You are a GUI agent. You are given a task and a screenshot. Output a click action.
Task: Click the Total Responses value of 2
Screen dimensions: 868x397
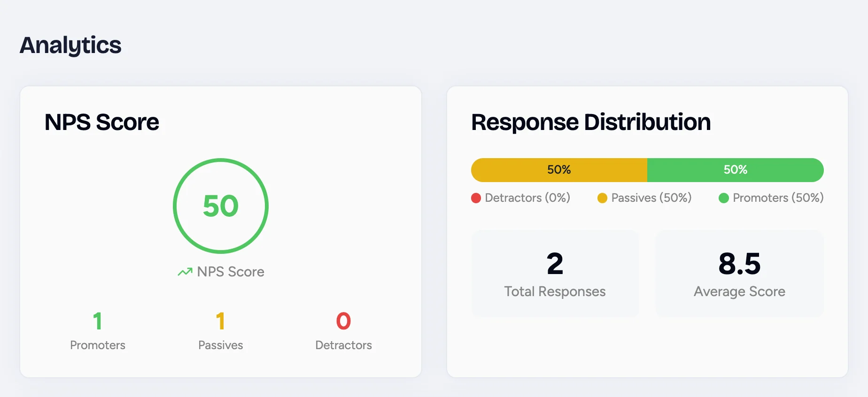pos(555,264)
